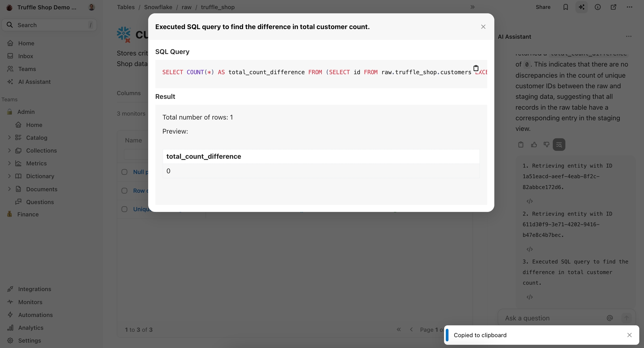Viewport: 644px width, 348px height.
Task: Give the AI response a thumbs down
Action: [546, 145]
